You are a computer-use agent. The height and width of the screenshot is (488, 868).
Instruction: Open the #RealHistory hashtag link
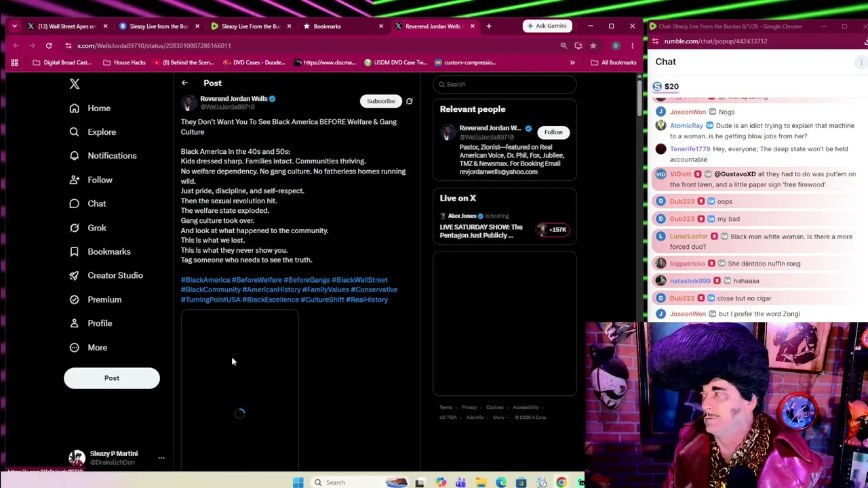[367, 300]
